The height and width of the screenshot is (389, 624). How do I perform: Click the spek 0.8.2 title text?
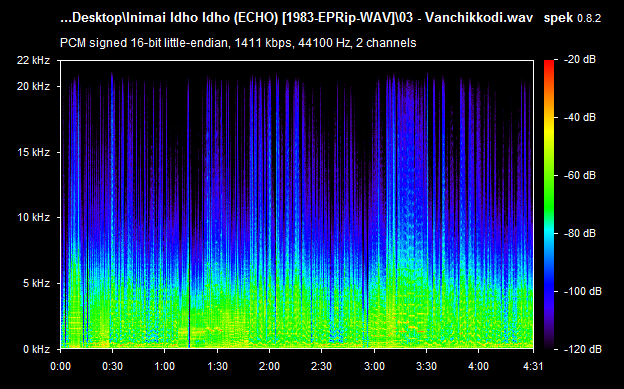(x=572, y=18)
